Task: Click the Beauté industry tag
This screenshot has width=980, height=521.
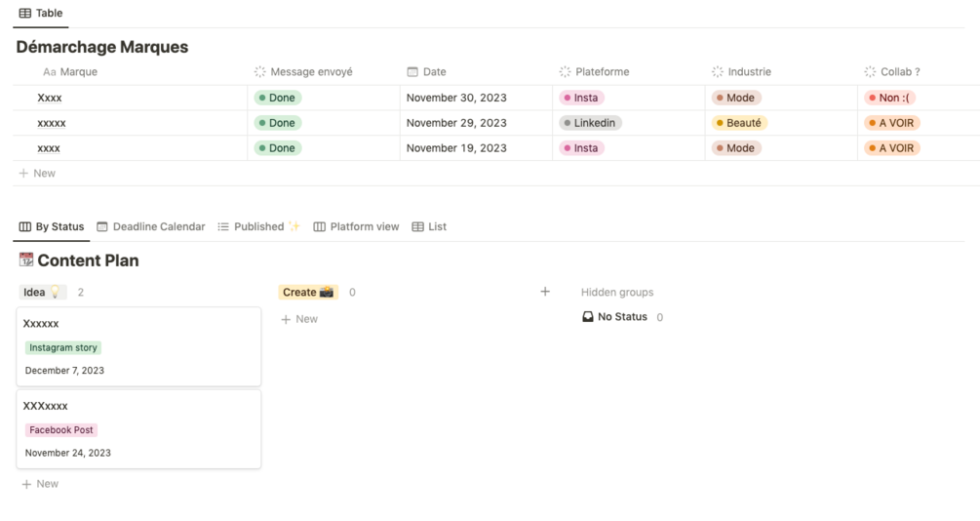Action: tap(739, 123)
